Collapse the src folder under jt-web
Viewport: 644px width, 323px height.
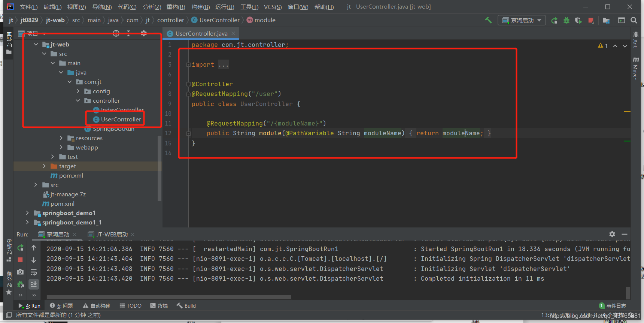click(44, 54)
